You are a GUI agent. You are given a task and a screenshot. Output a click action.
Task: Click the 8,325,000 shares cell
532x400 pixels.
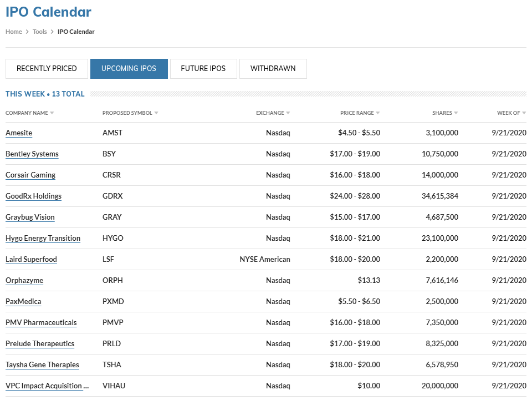pyautogui.click(x=442, y=343)
